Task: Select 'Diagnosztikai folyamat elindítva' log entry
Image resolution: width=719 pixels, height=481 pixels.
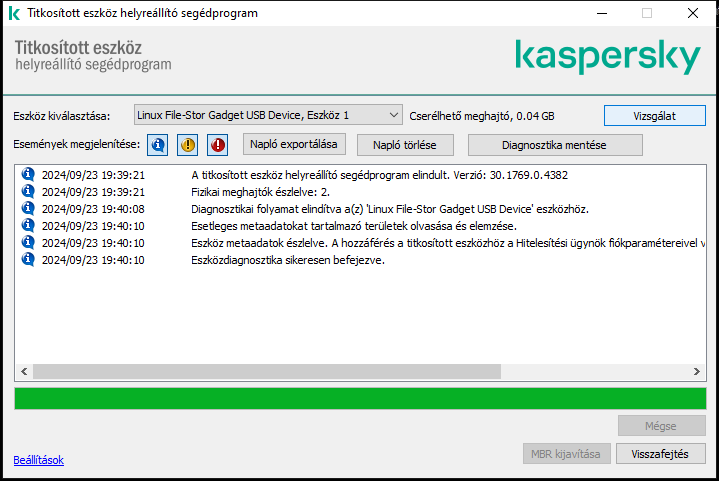Action: tap(360, 209)
